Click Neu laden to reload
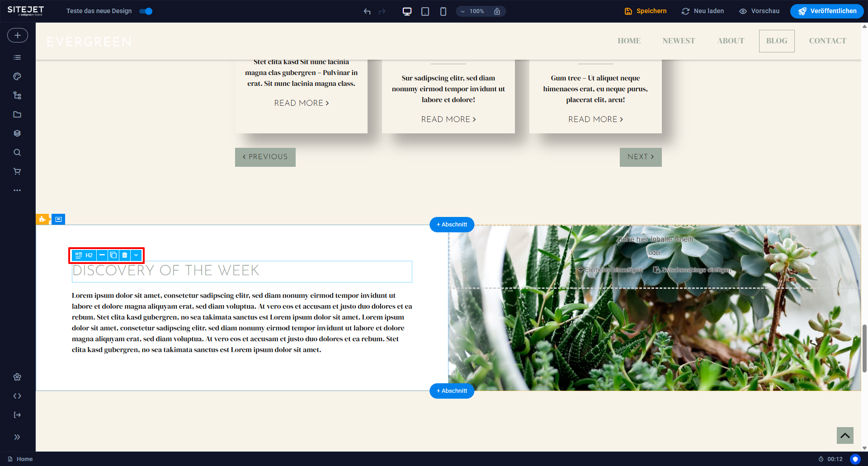This screenshot has width=868, height=466. click(x=703, y=11)
